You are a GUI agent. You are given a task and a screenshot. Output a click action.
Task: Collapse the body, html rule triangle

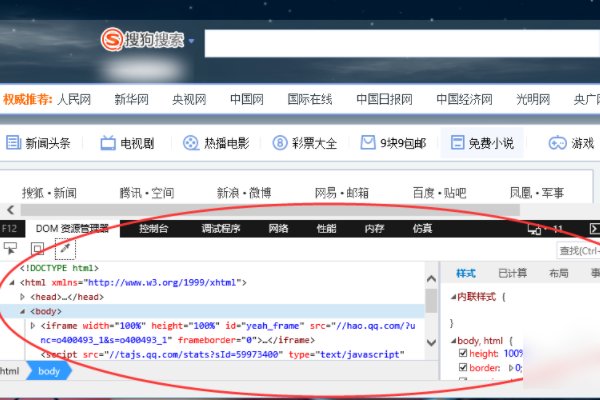pos(453,340)
